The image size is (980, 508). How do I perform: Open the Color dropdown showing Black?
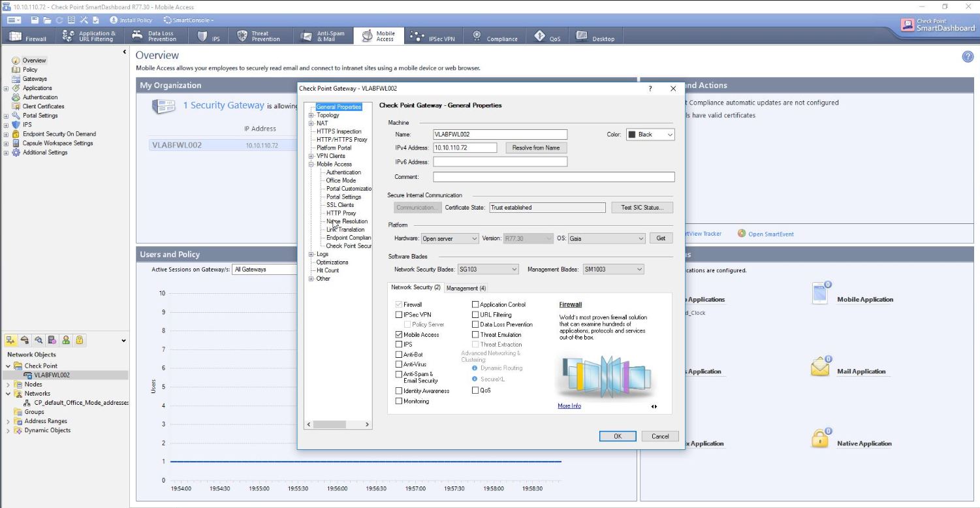650,135
